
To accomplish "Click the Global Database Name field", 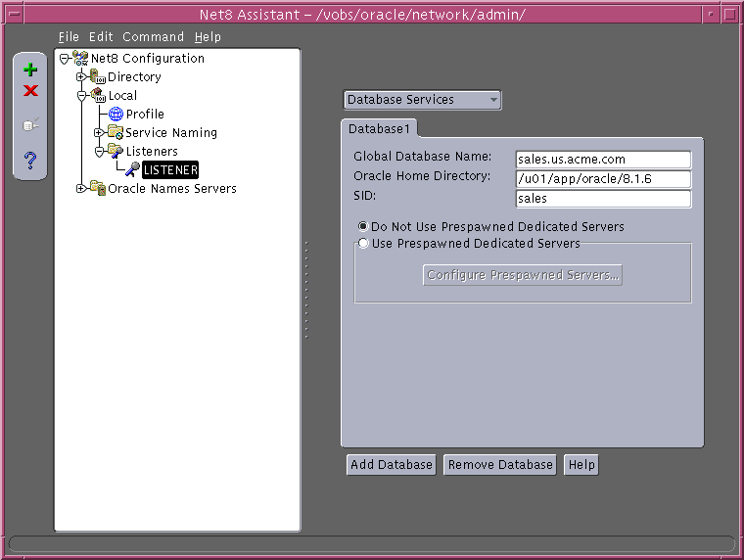I will coord(603,160).
